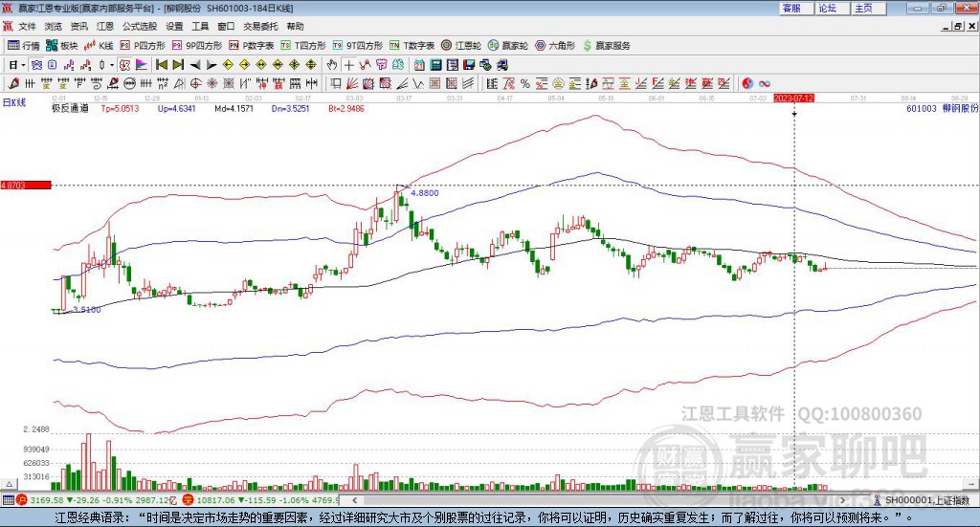
Task: Click the 沪 Shanghai index icon
Action: tap(22, 500)
